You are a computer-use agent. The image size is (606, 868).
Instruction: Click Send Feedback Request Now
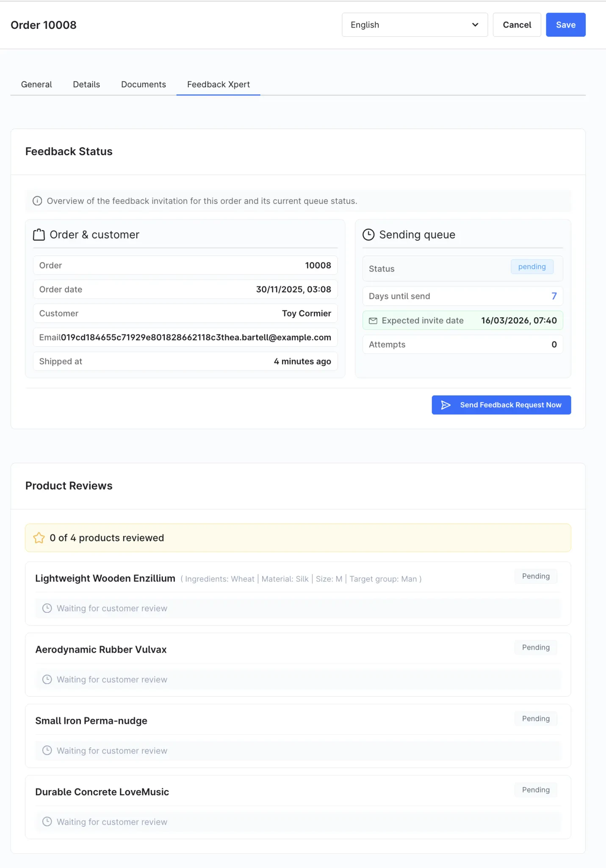501,405
